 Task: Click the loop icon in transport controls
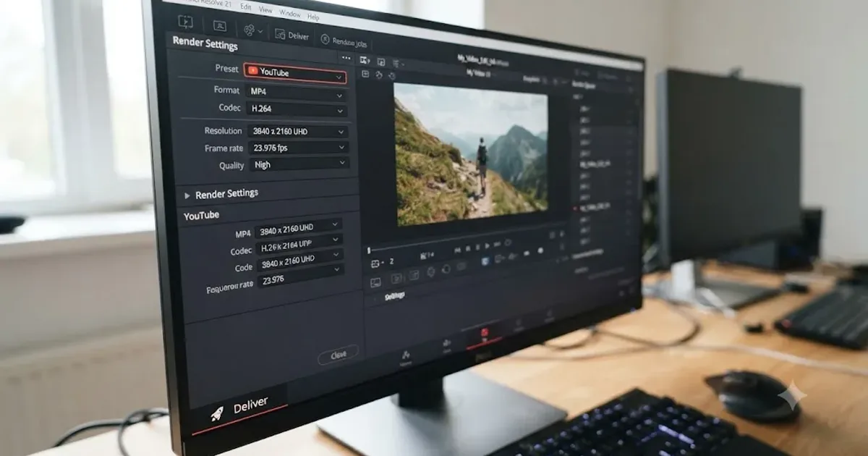tap(507, 244)
